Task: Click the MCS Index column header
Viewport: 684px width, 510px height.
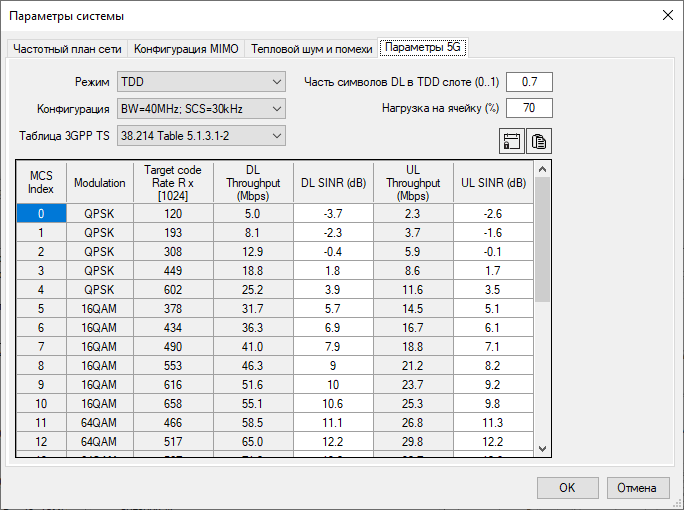Action: coord(41,182)
